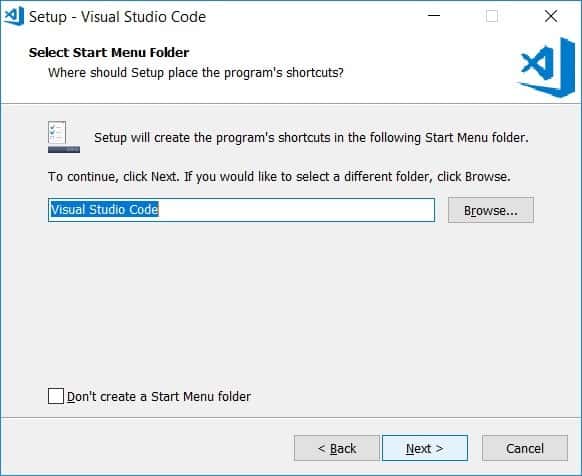Click the large Visual Studio Code logo in header
The width and height of the screenshot is (582, 476).
[546, 67]
